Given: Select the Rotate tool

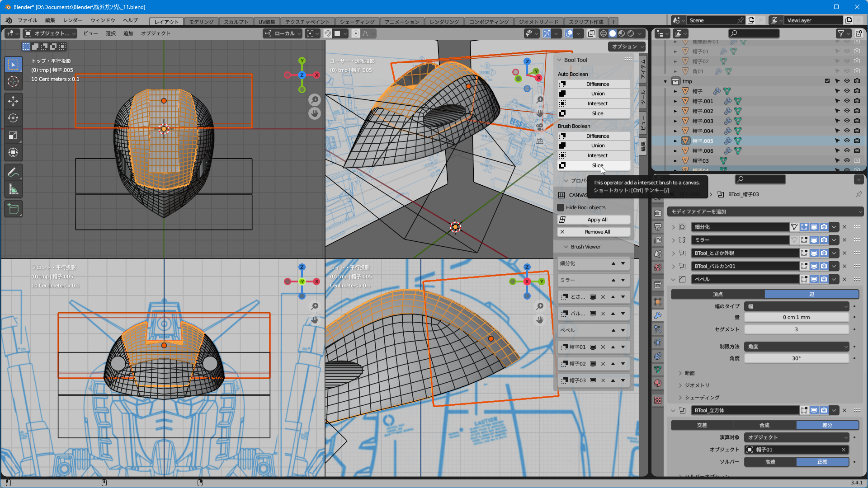Looking at the screenshot, I should coord(13,118).
